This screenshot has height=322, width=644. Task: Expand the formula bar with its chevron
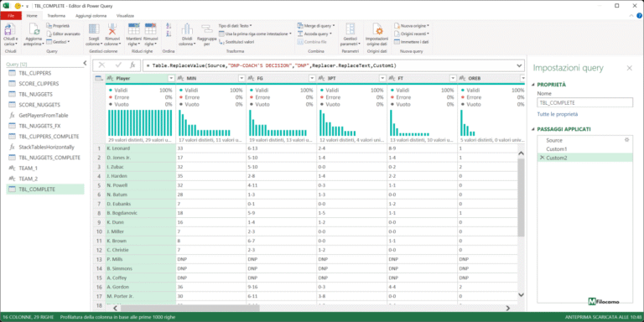click(x=520, y=65)
